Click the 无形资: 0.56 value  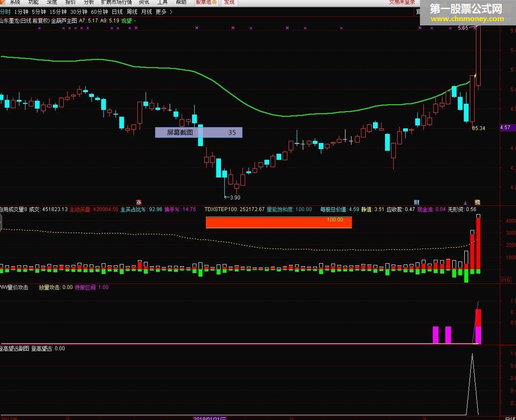462,209
